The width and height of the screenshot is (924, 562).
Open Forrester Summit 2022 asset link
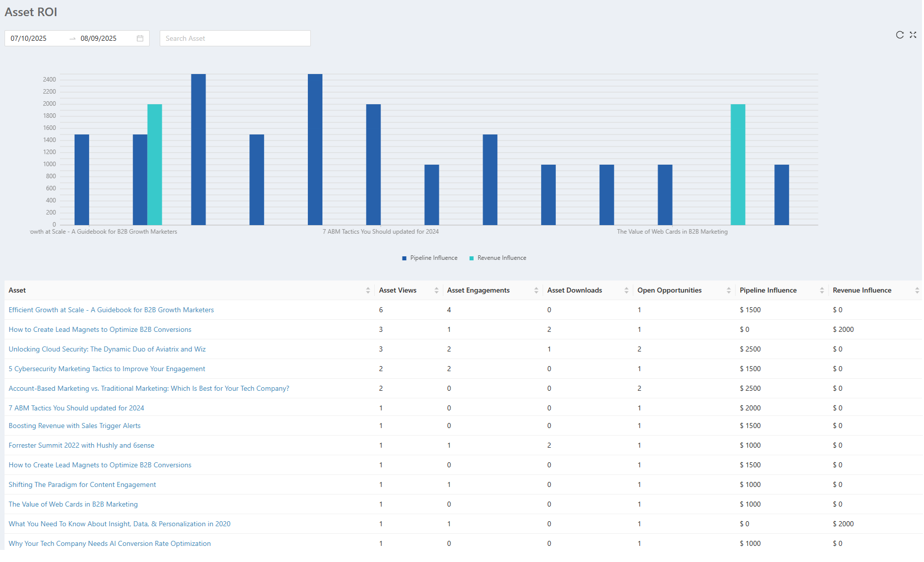(82, 446)
